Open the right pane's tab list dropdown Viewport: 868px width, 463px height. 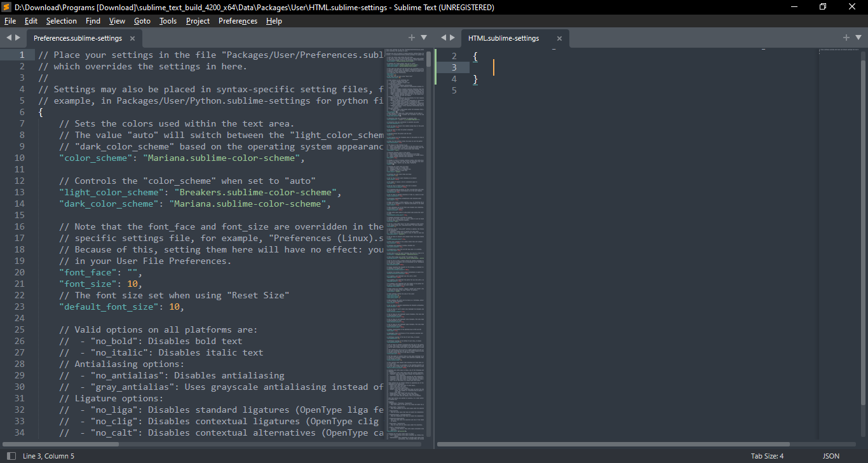tap(858, 38)
